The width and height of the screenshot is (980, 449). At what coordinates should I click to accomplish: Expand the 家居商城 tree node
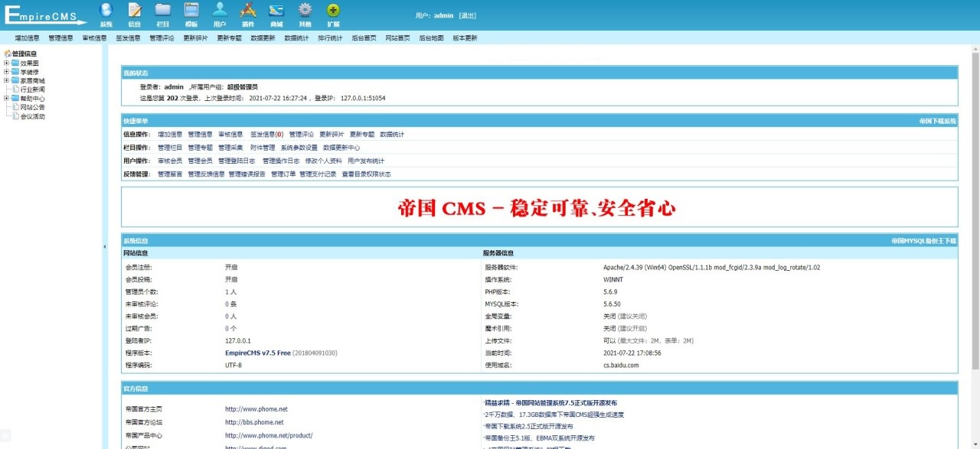tap(7, 80)
